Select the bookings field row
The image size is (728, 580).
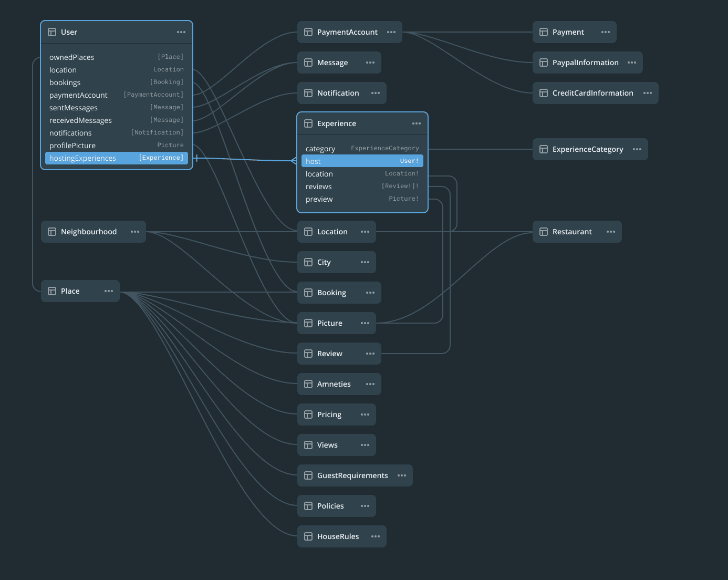click(x=117, y=82)
